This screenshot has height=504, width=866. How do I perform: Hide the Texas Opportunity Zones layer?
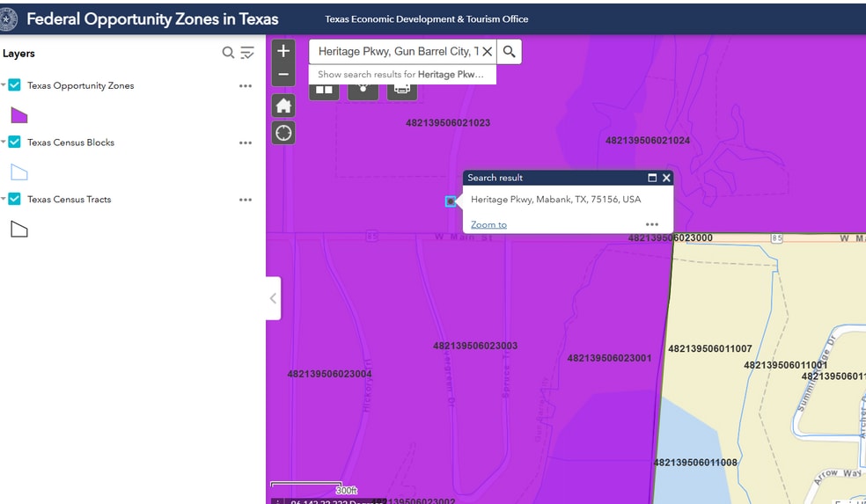[15, 85]
